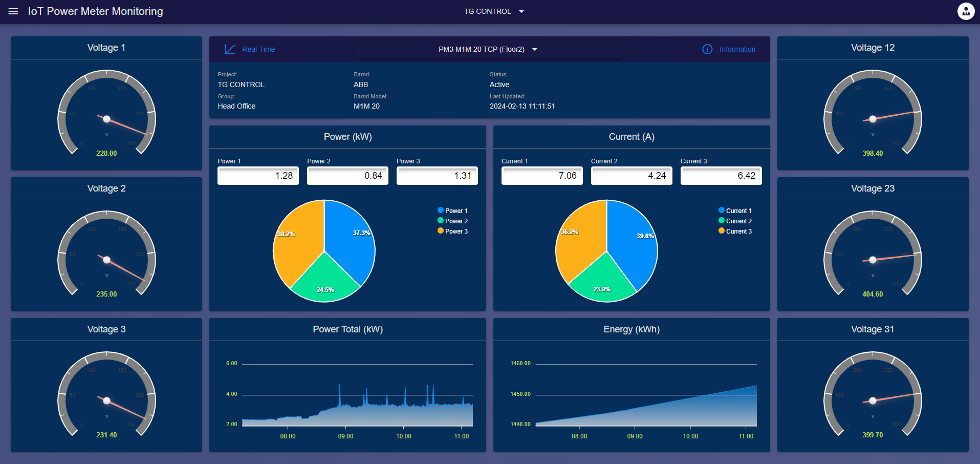Hide Power 3 via the pie legend
This screenshot has width=980, height=464.
pos(453,231)
